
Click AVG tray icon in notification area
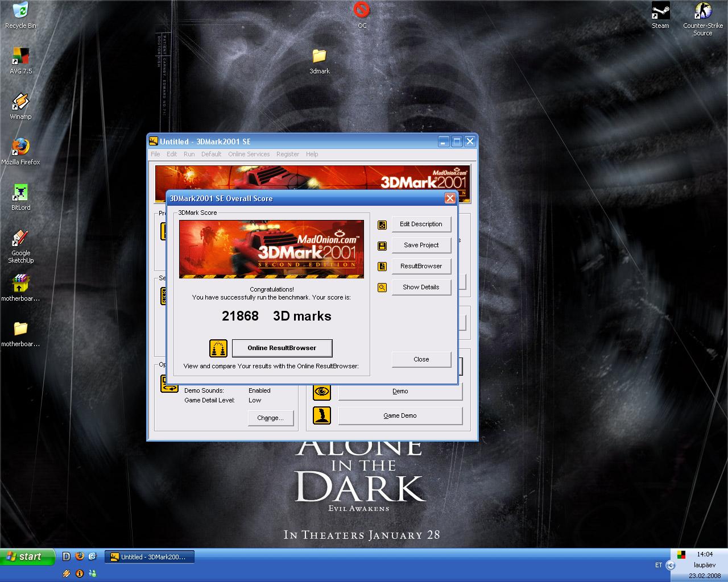point(681,554)
